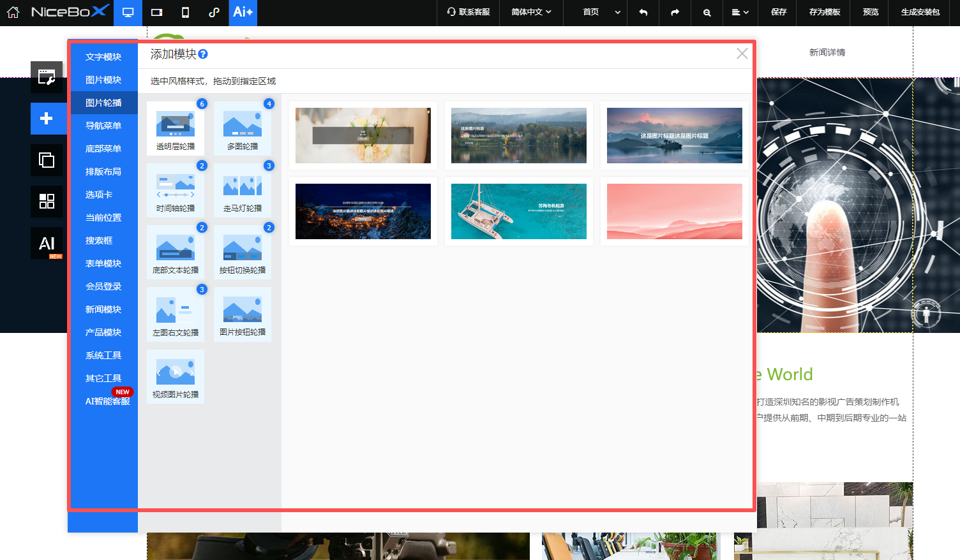Select wedding flowers carousel thumbnail
This screenshot has height=560, width=960.
point(363,135)
